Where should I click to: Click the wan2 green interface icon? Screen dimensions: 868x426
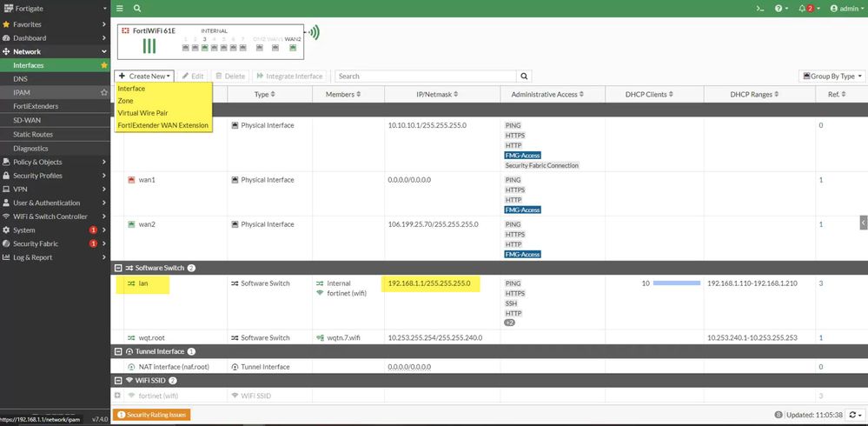click(x=132, y=224)
